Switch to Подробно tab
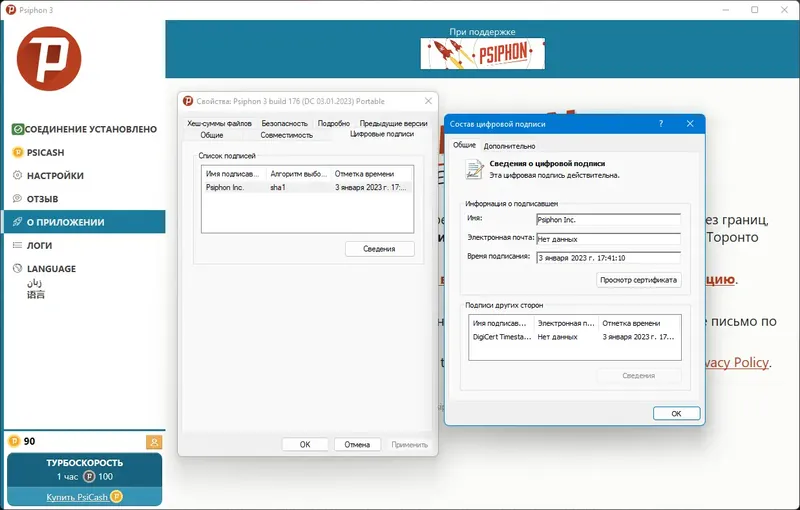 click(x=334, y=123)
